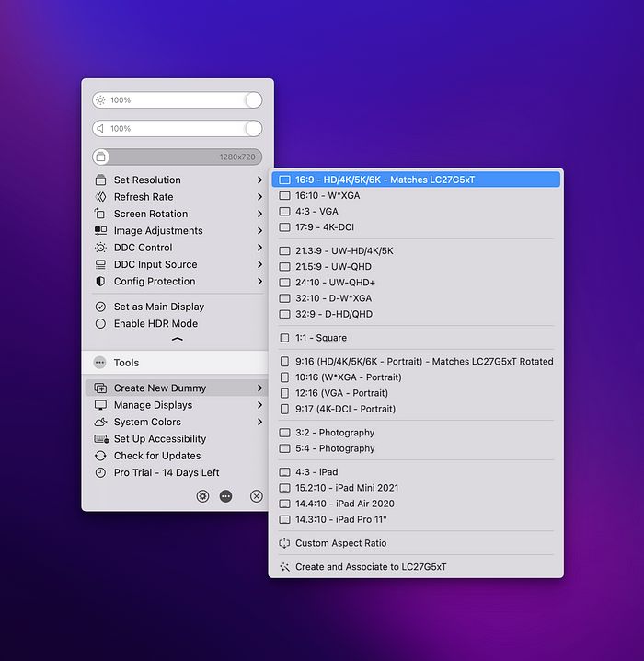Select 32:9 - D-HD/QHD option

[x=416, y=314]
